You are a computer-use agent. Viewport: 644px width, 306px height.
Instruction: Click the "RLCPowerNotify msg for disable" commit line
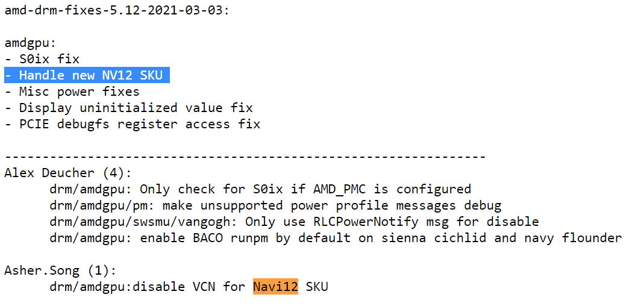pyautogui.click(x=294, y=222)
